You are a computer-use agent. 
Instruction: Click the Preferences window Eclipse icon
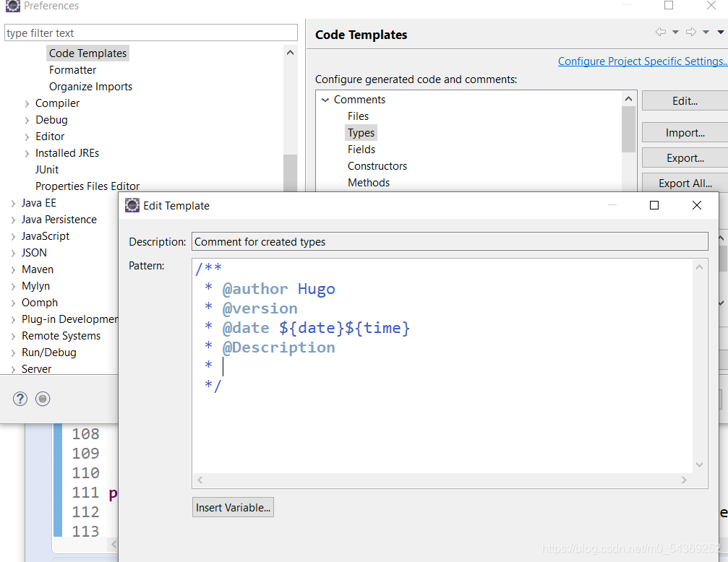12,6
